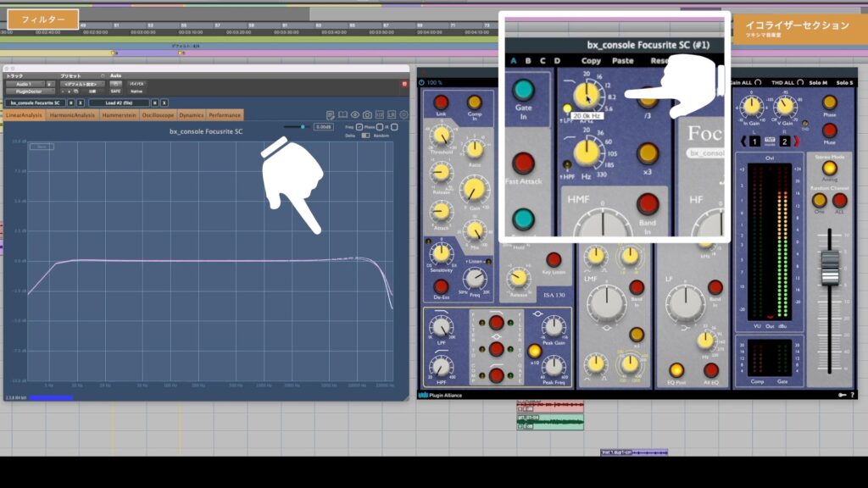This screenshot has width=868, height=488.
Task: Click the compressor Gain knob
Action: pos(474,191)
